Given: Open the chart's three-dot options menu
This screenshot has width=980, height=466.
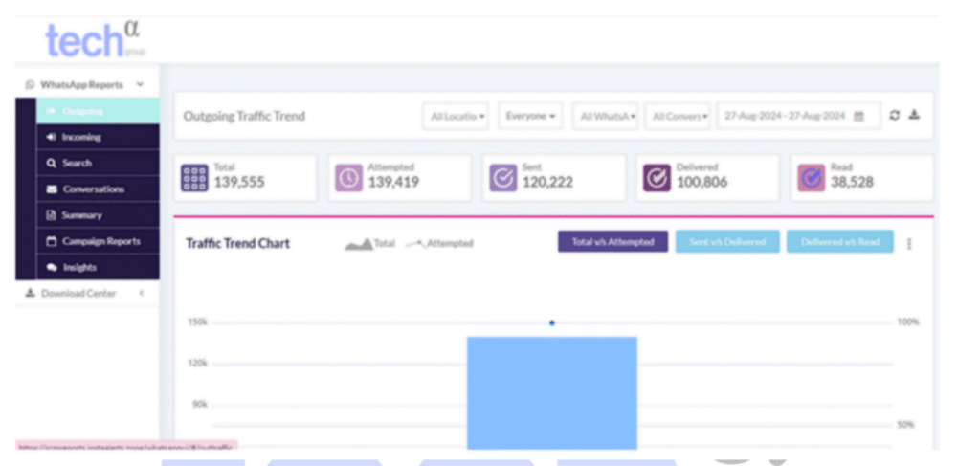Looking at the screenshot, I should coord(909,243).
